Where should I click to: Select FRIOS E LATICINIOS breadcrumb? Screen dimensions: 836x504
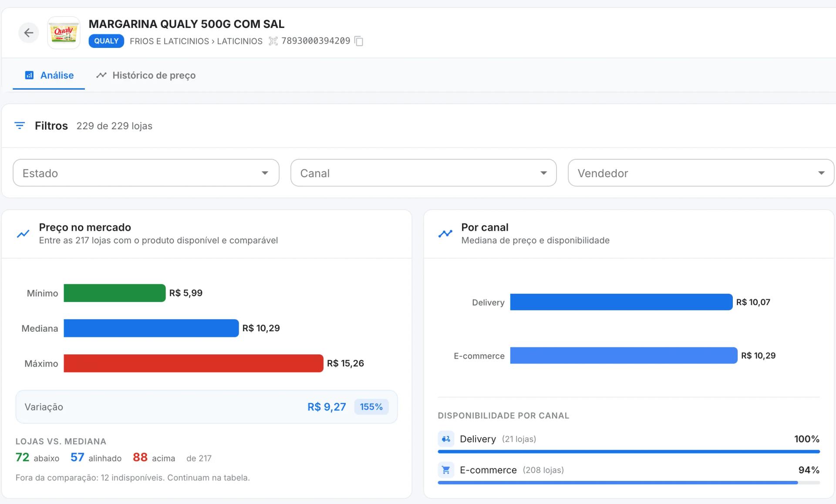[x=169, y=41]
